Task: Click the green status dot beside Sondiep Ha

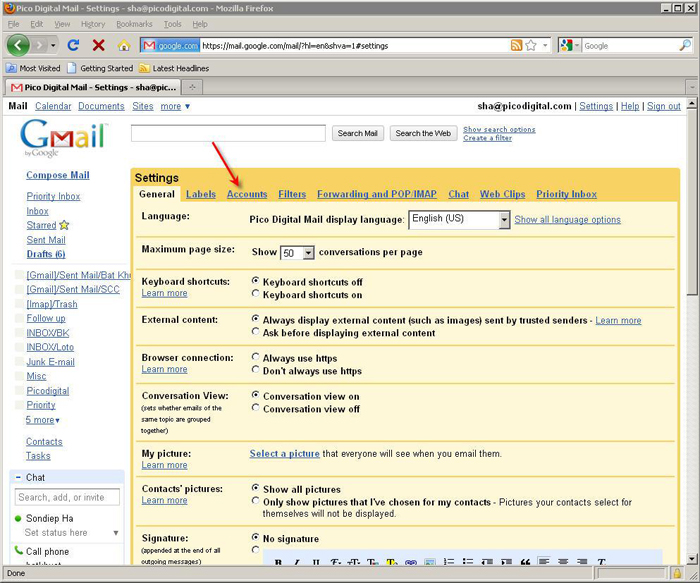Action: pyautogui.click(x=18, y=518)
